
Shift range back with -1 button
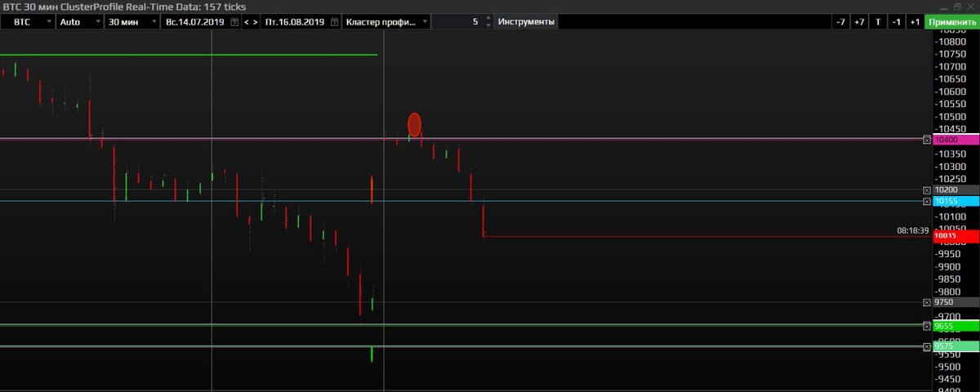(x=897, y=22)
